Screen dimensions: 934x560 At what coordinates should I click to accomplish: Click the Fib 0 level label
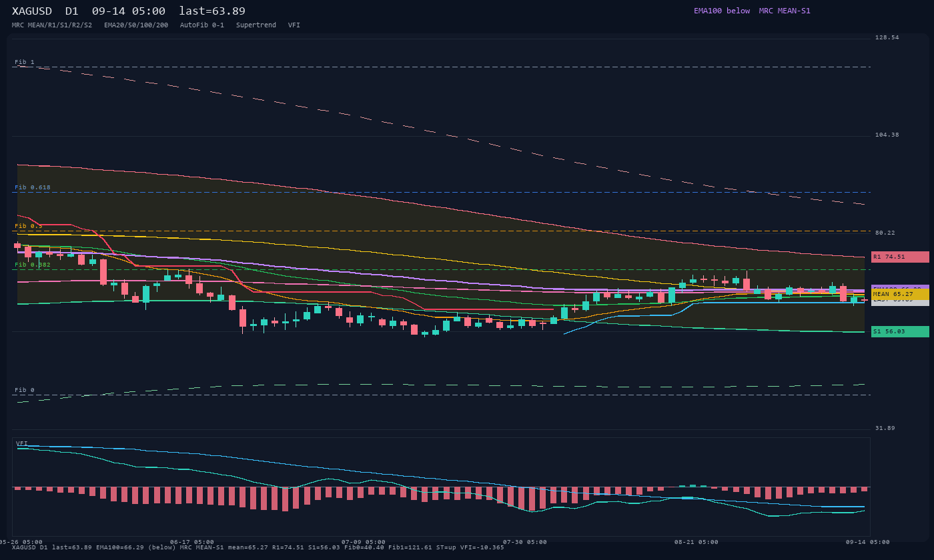(x=25, y=390)
